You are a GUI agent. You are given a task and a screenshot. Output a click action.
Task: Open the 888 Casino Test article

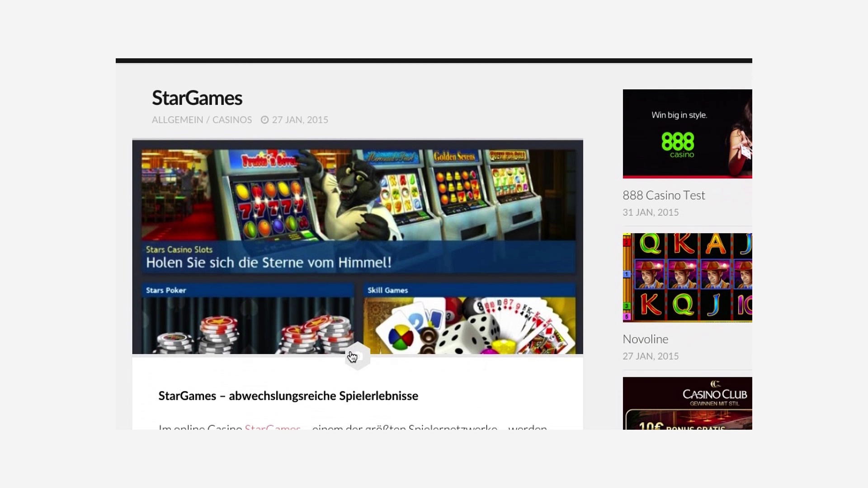pyautogui.click(x=664, y=195)
